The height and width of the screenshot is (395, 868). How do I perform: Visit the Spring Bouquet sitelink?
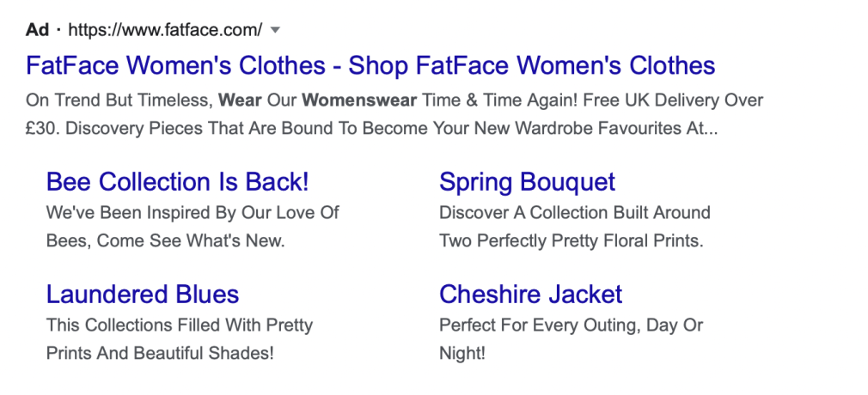point(527,182)
